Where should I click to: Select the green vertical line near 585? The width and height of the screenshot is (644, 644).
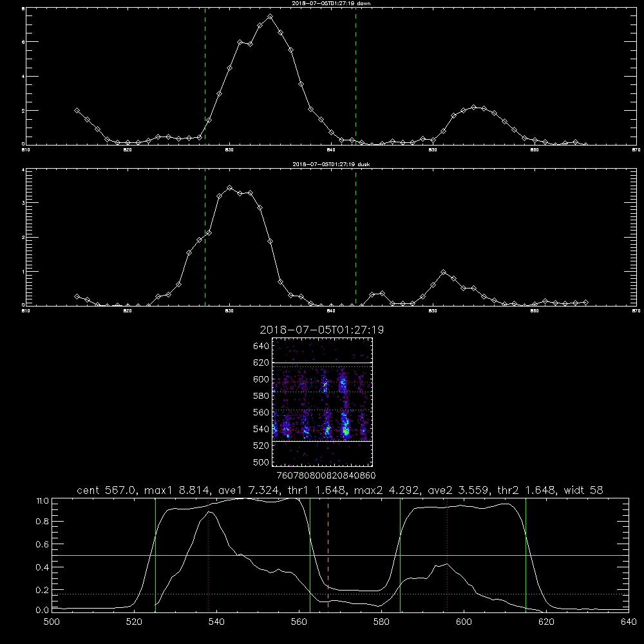(400, 554)
